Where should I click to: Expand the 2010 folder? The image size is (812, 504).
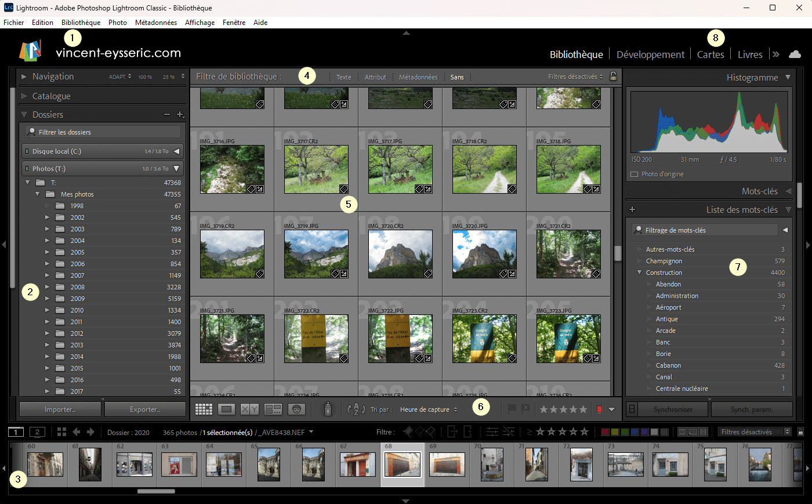[x=48, y=310]
